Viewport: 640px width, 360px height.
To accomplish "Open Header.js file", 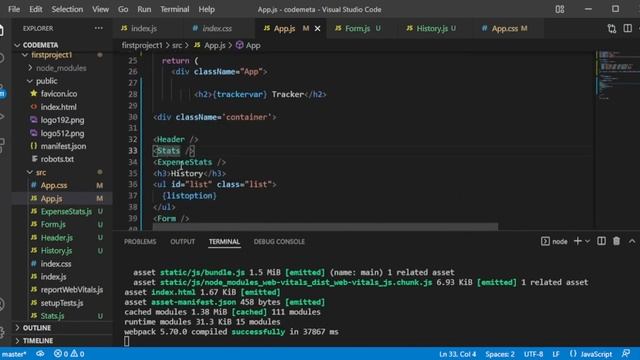I will coord(57,238).
